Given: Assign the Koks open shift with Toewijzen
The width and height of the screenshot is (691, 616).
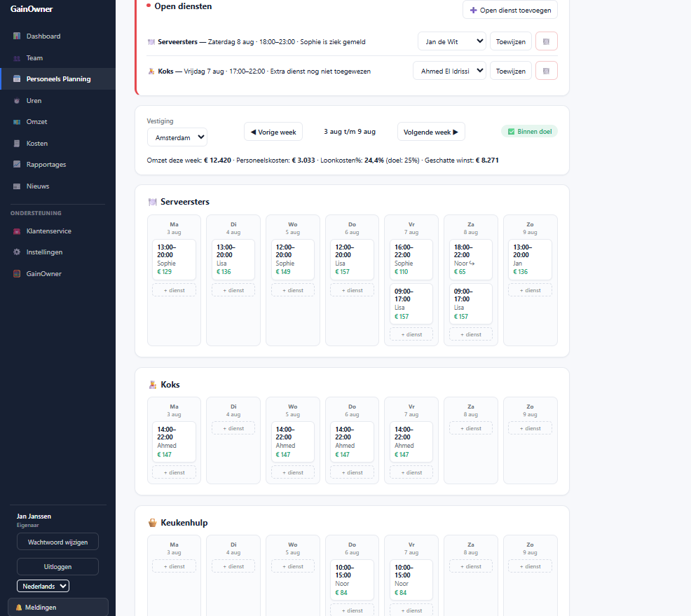Looking at the screenshot, I should coord(511,71).
